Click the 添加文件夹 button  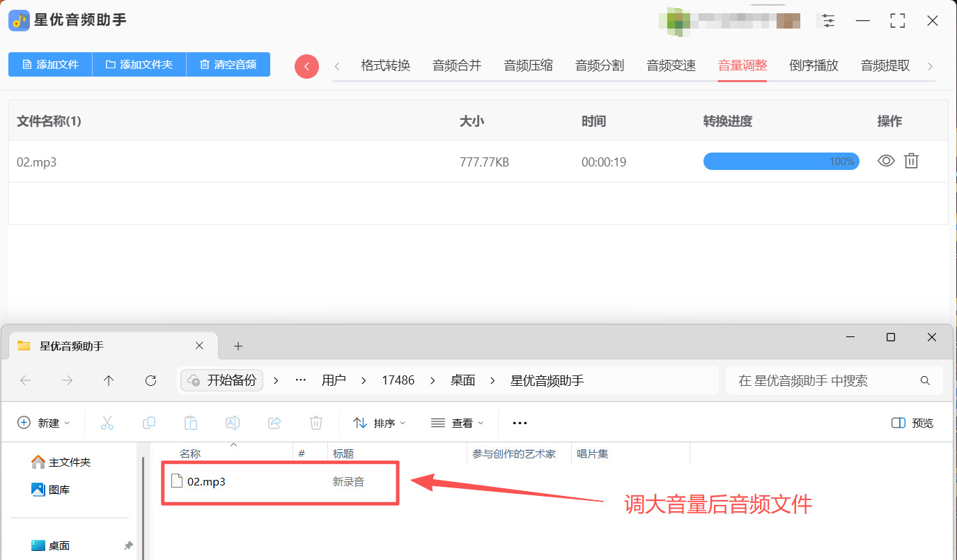[139, 65]
